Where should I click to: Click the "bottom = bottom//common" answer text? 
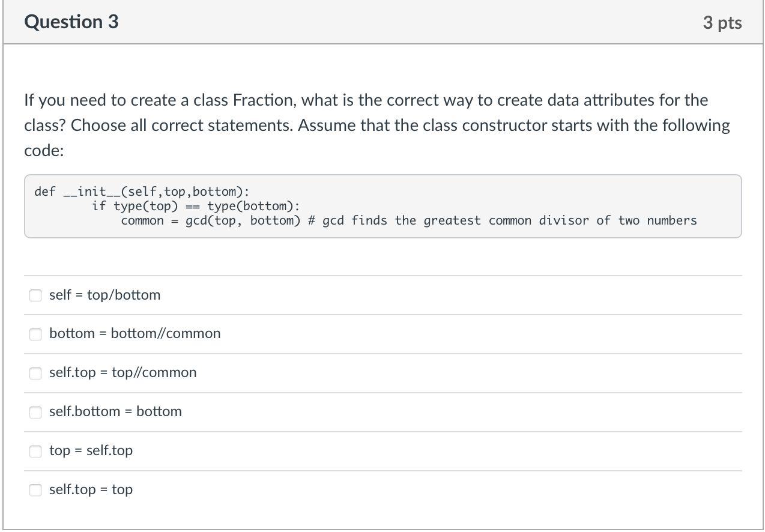pos(135,333)
